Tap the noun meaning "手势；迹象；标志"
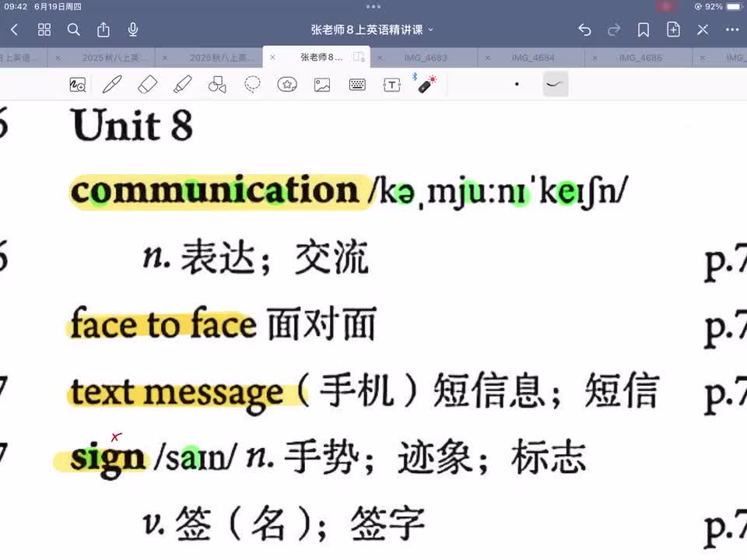This screenshot has height=560, width=747. (x=435, y=457)
